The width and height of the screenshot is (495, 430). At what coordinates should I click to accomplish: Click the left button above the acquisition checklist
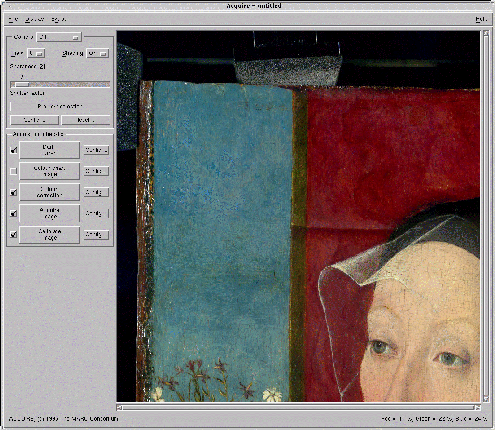[x=35, y=120]
